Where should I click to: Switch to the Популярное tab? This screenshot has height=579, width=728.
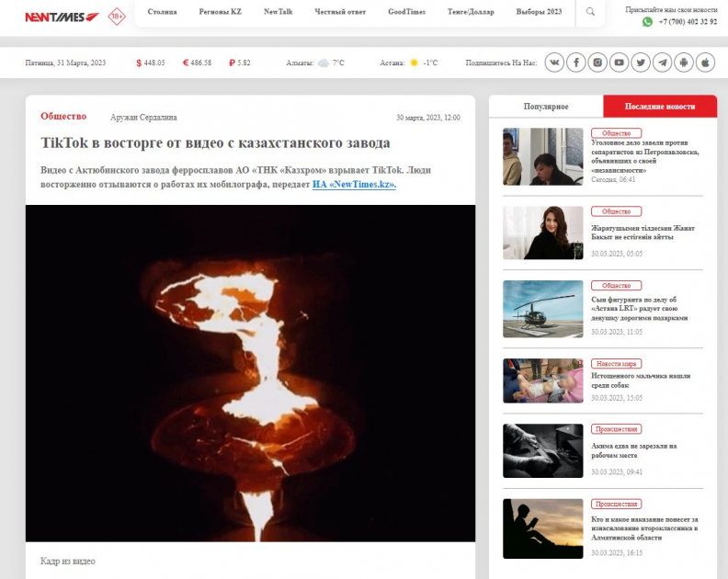pyautogui.click(x=546, y=107)
